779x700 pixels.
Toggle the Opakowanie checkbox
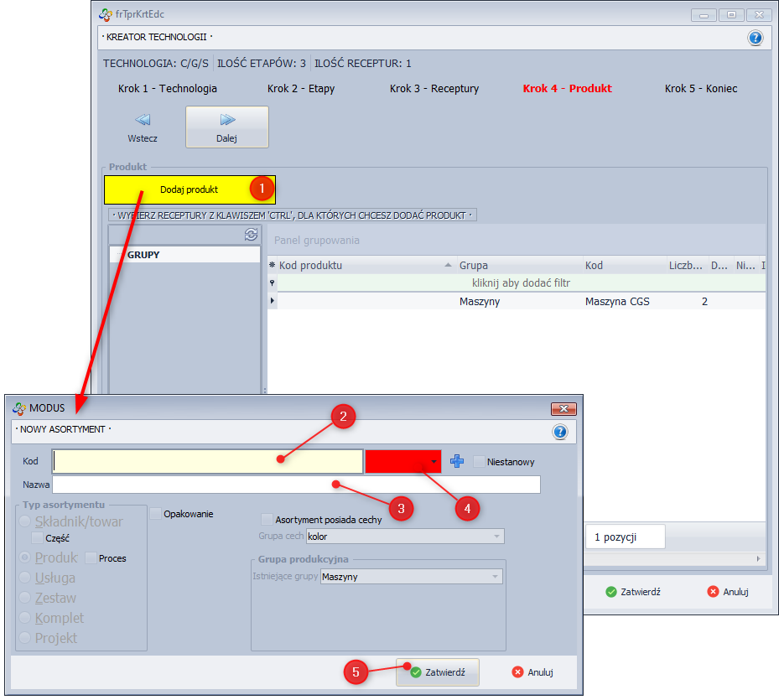pos(156,513)
